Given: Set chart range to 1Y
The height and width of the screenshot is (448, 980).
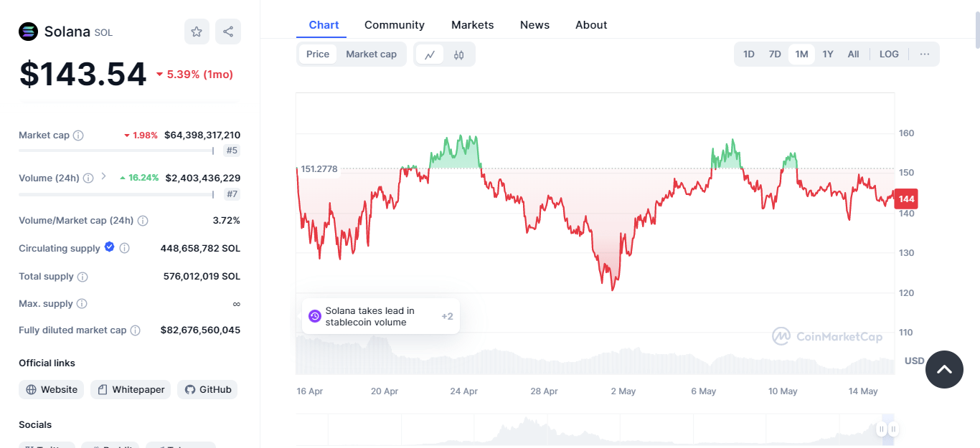Looking at the screenshot, I should [828, 54].
